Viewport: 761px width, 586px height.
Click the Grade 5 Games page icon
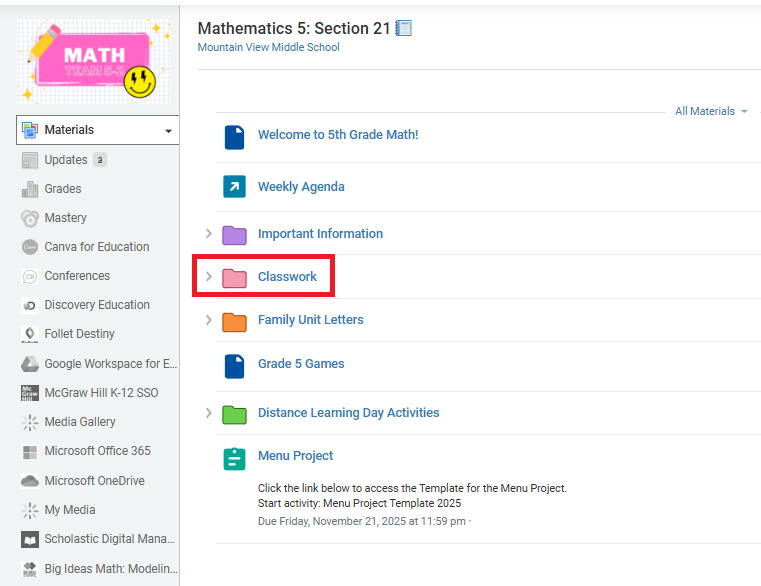click(x=234, y=366)
